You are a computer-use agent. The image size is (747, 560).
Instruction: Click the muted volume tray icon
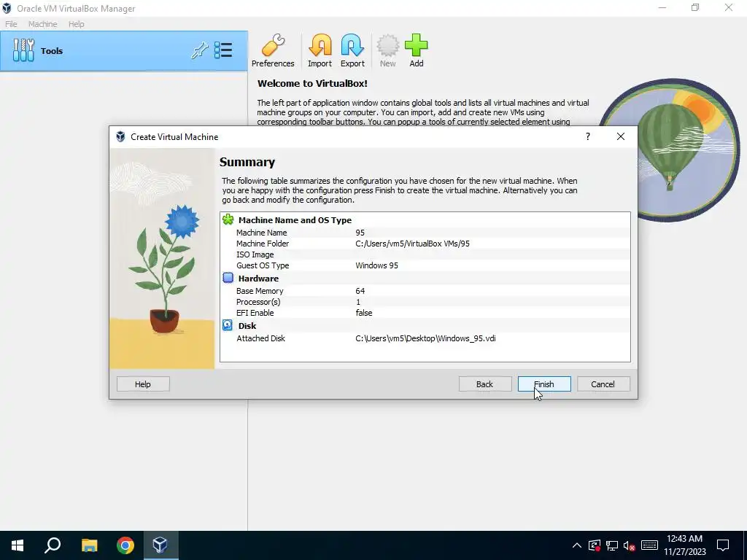point(630,545)
